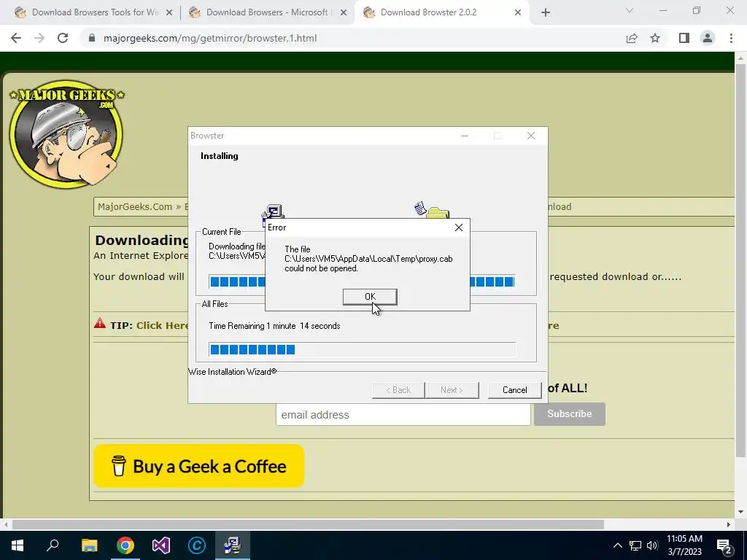The width and height of the screenshot is (747, 560).
Task: Click the scroll down arrow on the page
Action: [x=740, y=513]
